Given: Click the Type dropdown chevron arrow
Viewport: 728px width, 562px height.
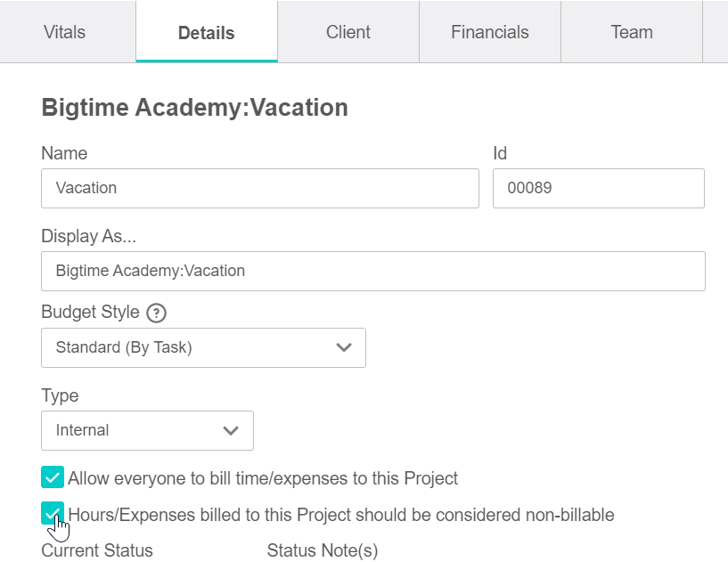Looking at the screenshot, I should click(231, 430).
